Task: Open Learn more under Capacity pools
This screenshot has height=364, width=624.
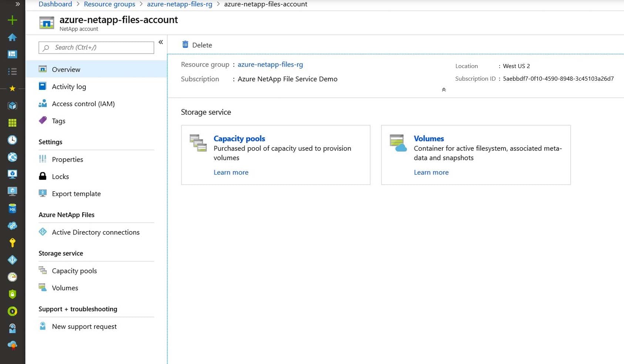Action: click(x=231, y=172)
